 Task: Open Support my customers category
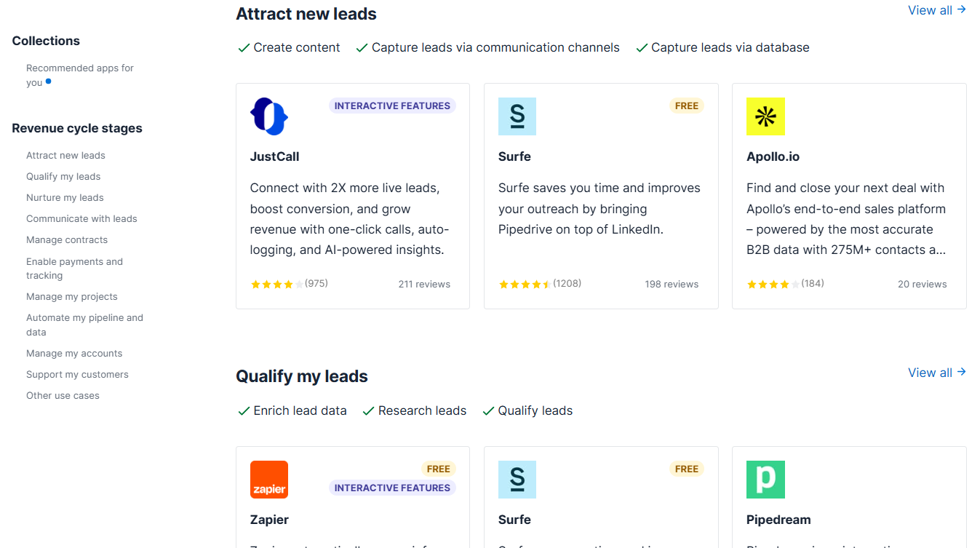tap(77, 374)
